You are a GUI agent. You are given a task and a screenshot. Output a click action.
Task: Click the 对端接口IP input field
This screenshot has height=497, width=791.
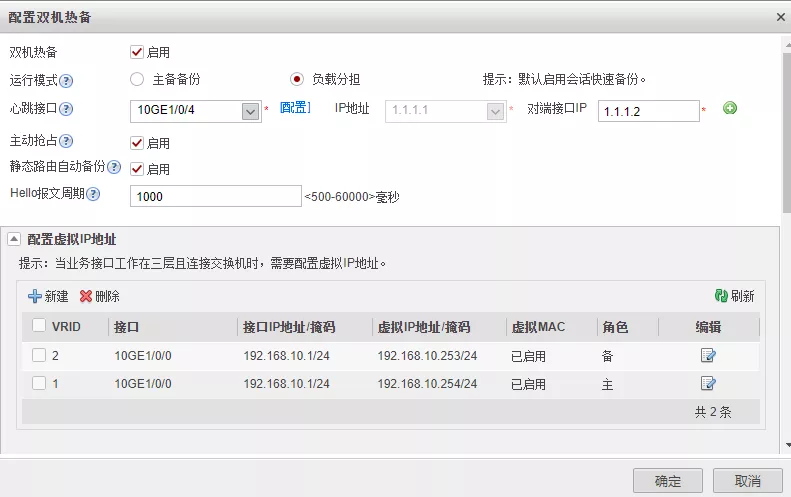(647, 111)
